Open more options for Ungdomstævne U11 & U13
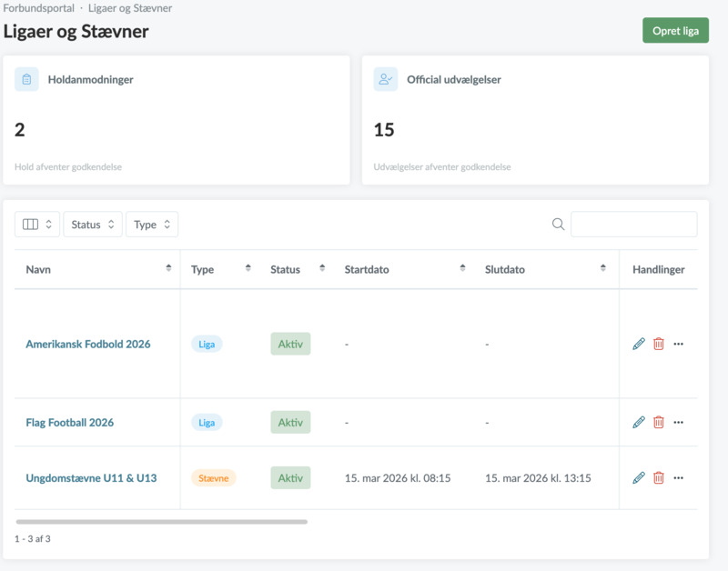 coord(678,477)
